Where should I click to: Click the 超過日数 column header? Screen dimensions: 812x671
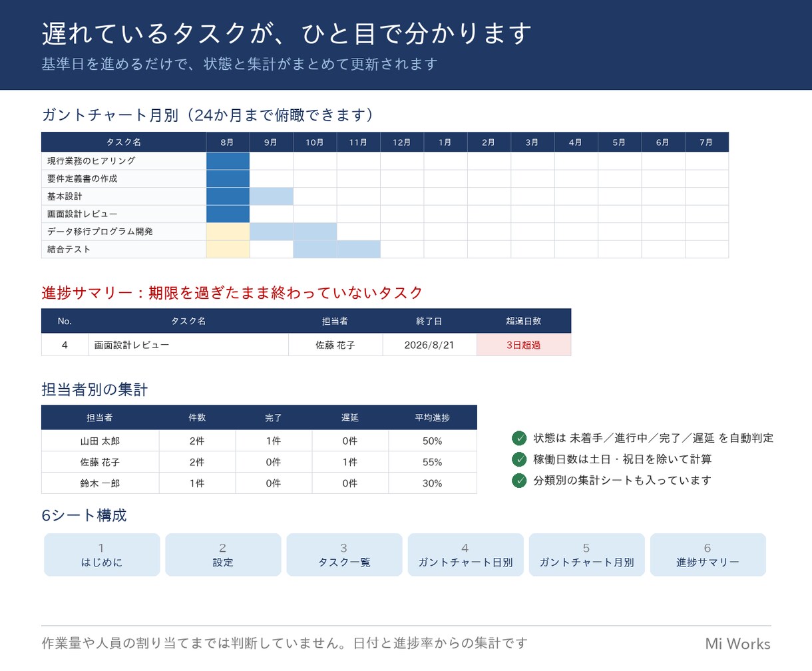coord(524,321)
